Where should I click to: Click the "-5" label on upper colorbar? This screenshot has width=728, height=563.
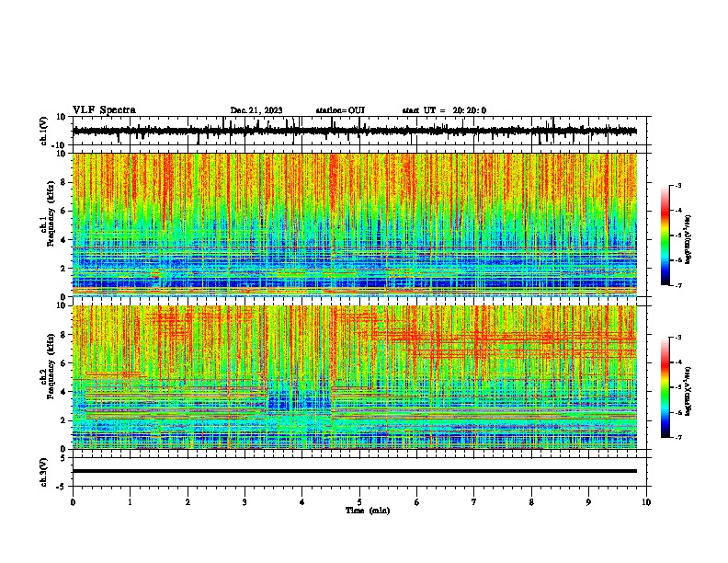[678, 236]
